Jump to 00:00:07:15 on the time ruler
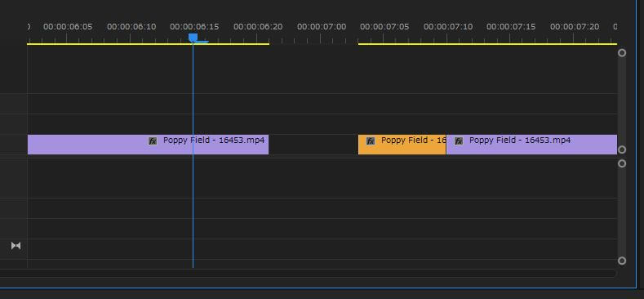Screen dimensions: 644x299 pyautogui.click(x=511, y=27)
